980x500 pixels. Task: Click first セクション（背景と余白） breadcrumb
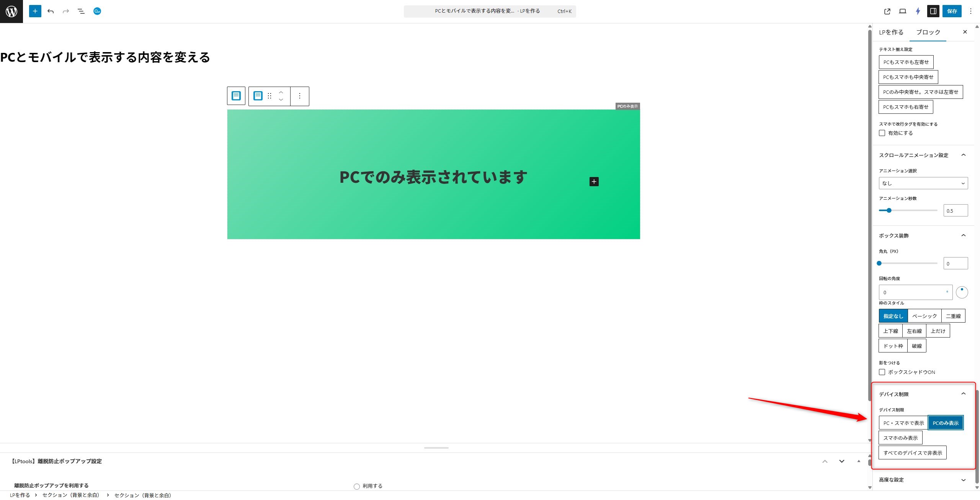pyautogui.click(x=71, y=495)
